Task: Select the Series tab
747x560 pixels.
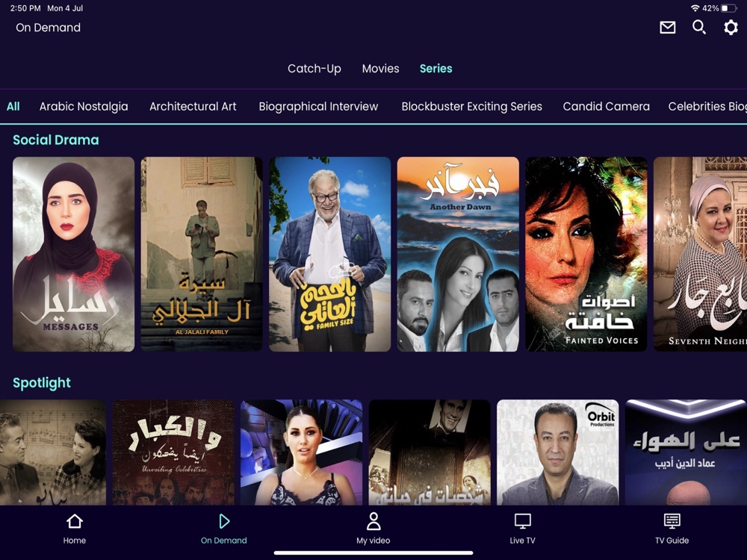Action: (436, 69)
